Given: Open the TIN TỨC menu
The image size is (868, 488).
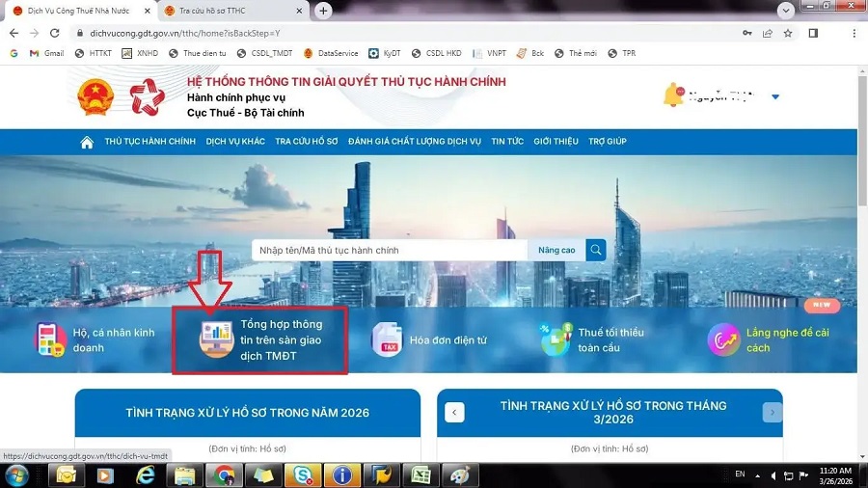Looking at the screenshot, I should click(x=507, y=142).
